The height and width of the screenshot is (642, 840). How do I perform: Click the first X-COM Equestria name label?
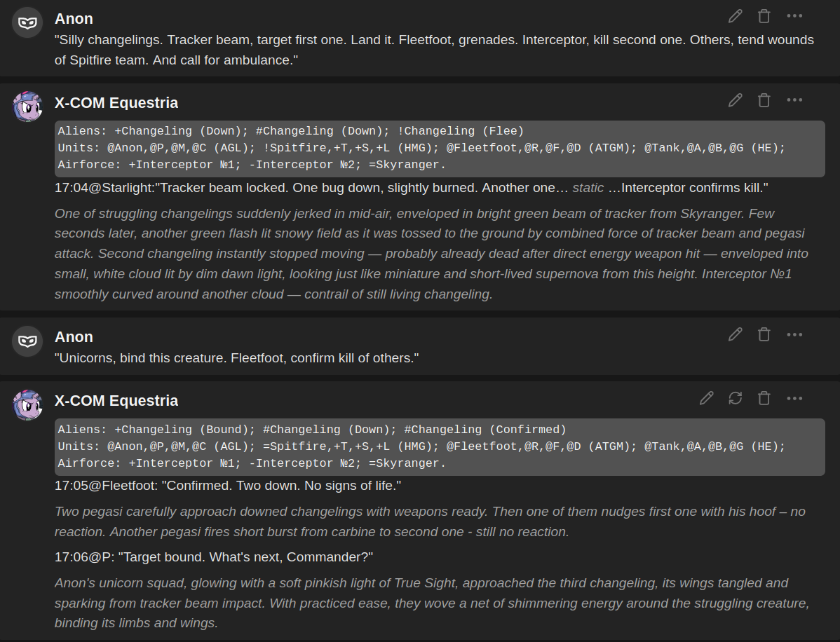116,103
